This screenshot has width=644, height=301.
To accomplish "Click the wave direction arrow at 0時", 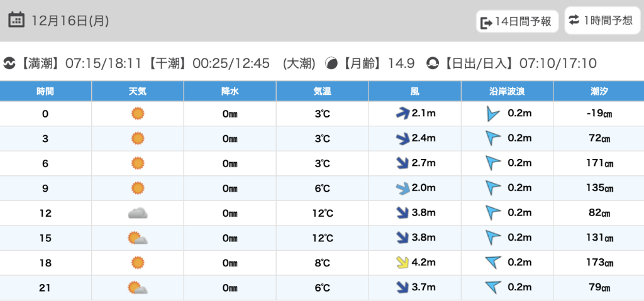I will pos(492,114).
